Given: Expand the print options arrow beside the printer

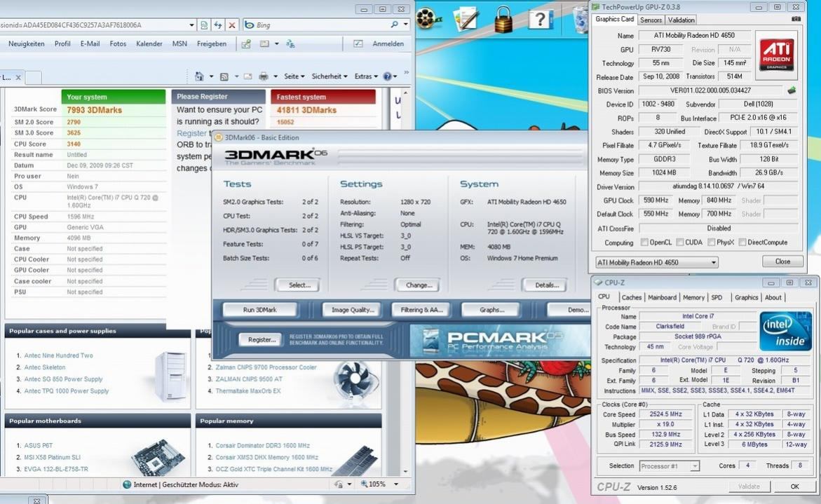Looking at the screenshot, I should click(x=276, y=76).
